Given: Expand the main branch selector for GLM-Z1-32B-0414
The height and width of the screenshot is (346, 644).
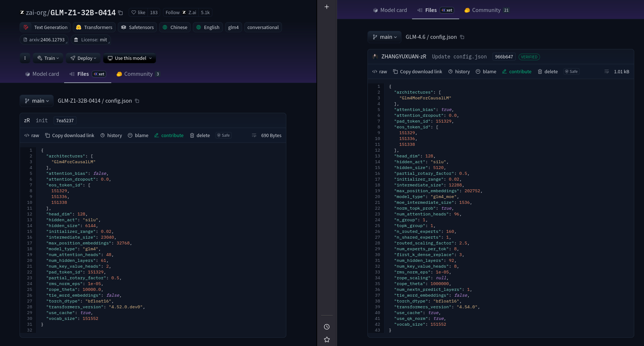Looking at the screenshot, I should [37, 101].
